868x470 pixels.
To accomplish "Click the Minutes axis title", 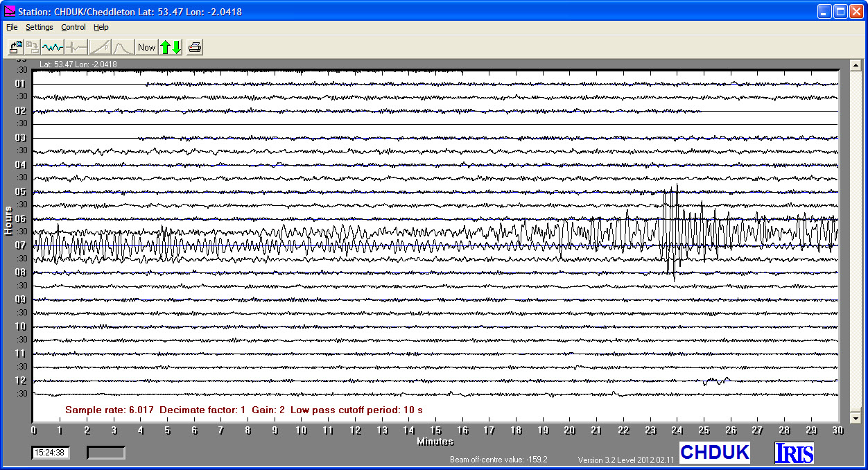I will (x=435, y=441).
